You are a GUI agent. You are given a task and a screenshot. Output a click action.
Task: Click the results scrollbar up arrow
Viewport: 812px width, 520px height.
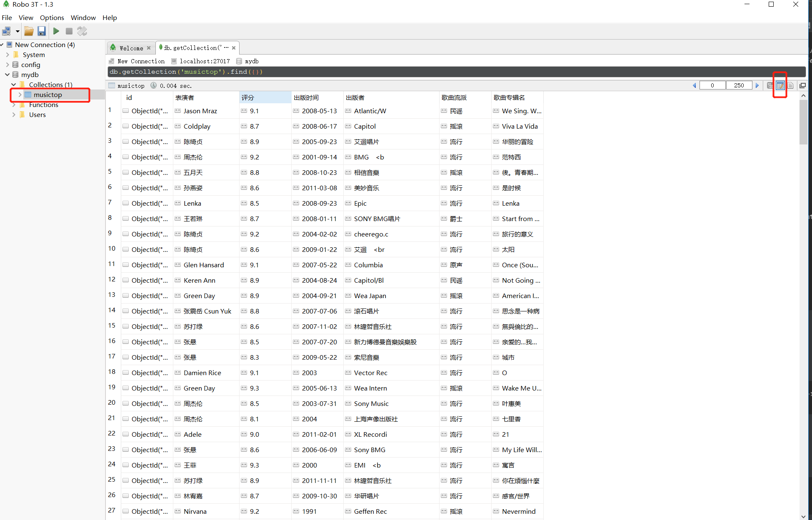(x=803, y=96)
